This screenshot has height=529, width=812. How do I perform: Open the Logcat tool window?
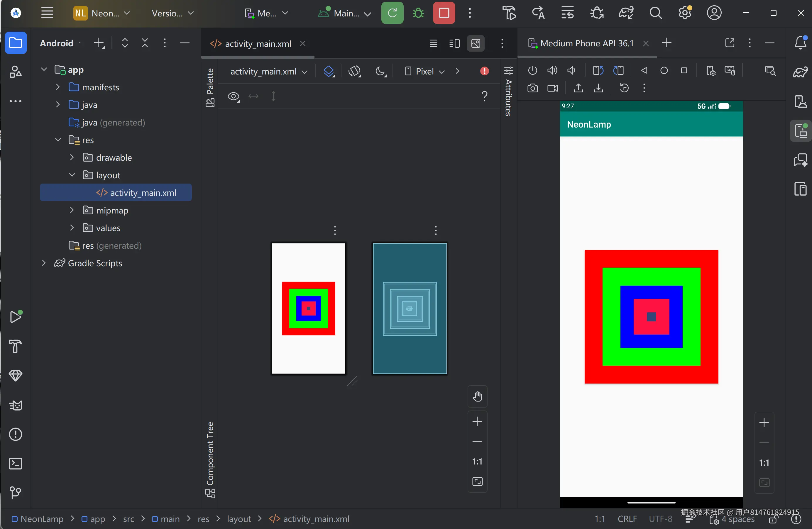[x=16, y=405]
